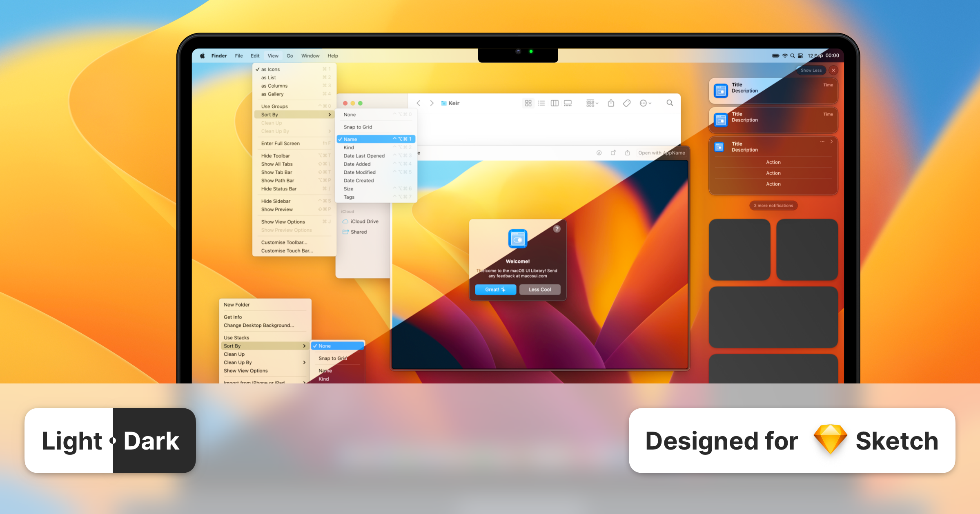This screenshot has width=980, height=514.
Task: Click the Share icon in Finder toolbar
Action: (611, 103)
